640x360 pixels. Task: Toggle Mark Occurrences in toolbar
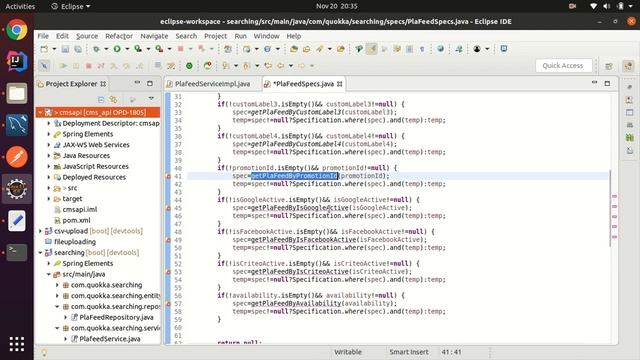pos(371,49)
